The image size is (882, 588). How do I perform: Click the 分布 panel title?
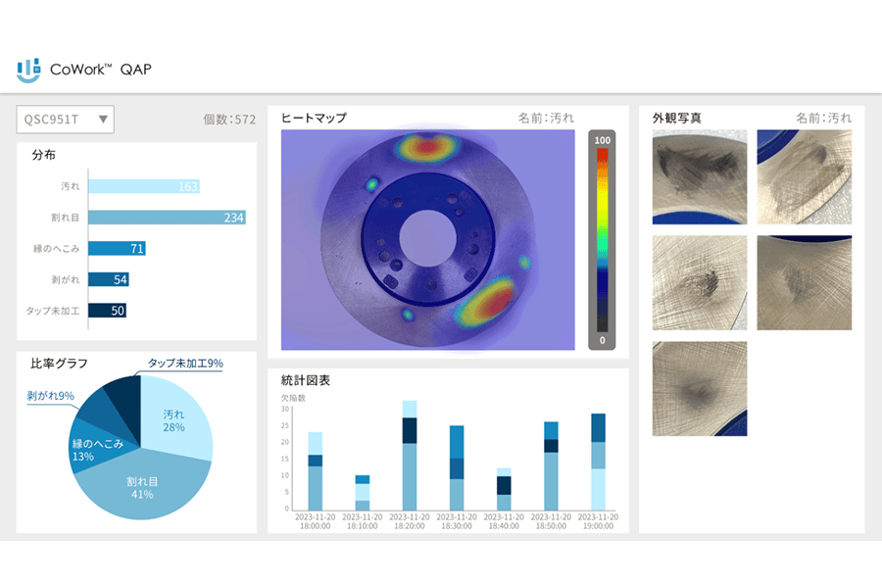[x=43, y=155]
